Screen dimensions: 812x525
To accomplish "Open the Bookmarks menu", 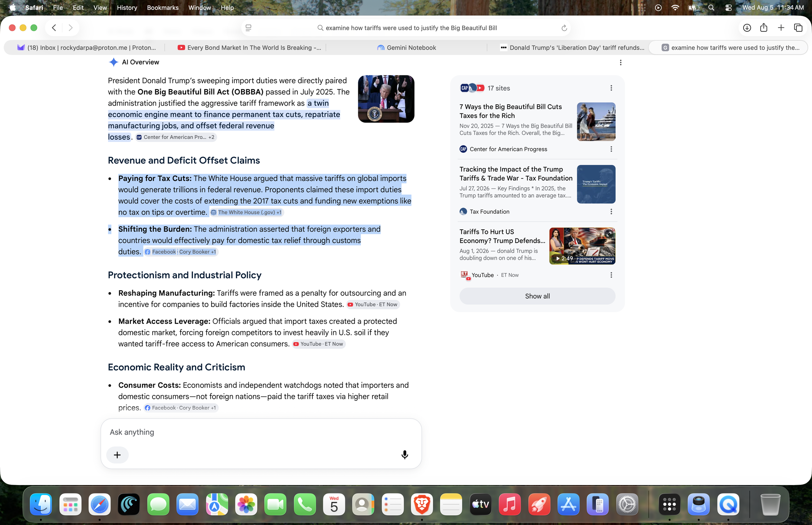I will (x=162, y=7).
